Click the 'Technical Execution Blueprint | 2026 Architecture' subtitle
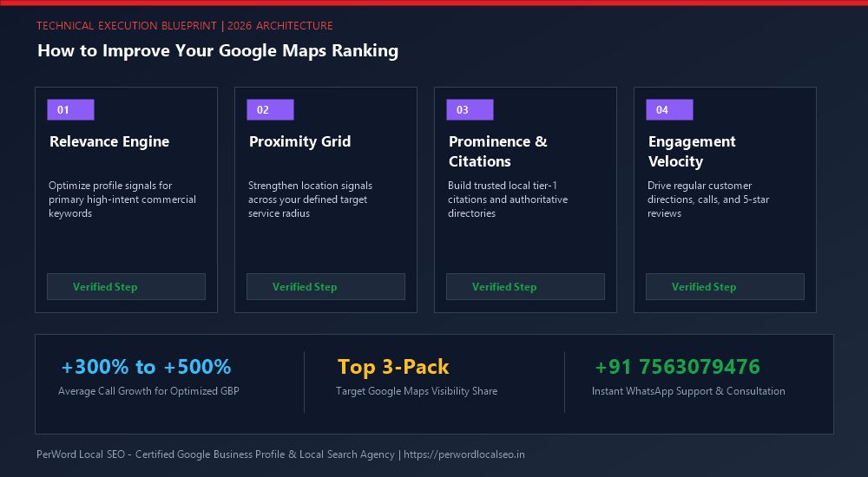This screenshot has width=868, height=477. pyautogui.click(x=184, y=25)
